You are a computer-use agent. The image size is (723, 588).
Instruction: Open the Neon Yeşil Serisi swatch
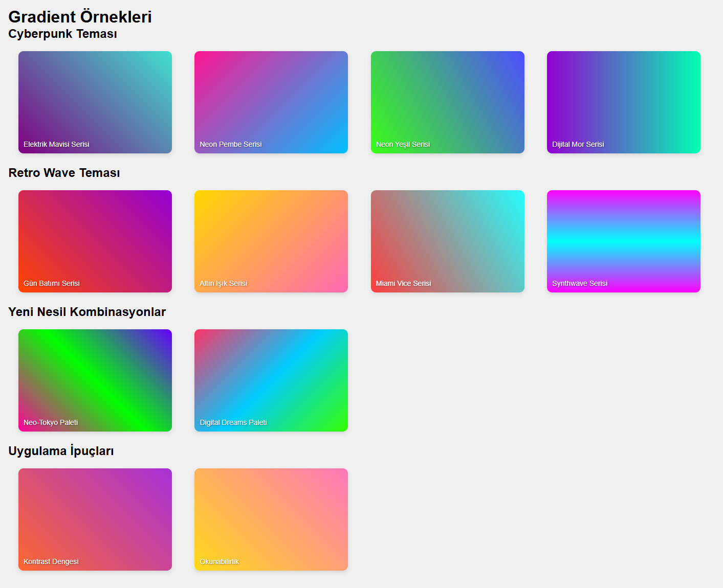point(447,102)
